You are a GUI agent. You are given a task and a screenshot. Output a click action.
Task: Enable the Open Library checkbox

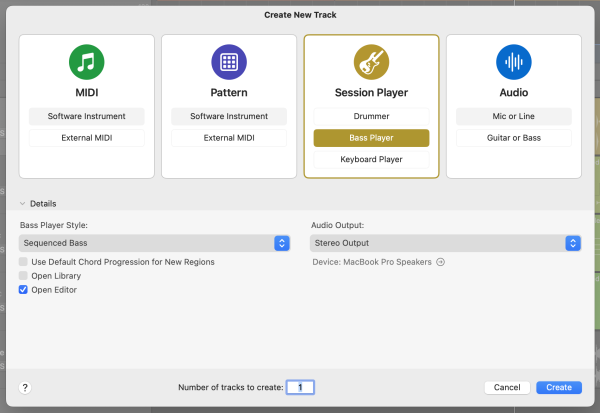[x=23, y=276]
